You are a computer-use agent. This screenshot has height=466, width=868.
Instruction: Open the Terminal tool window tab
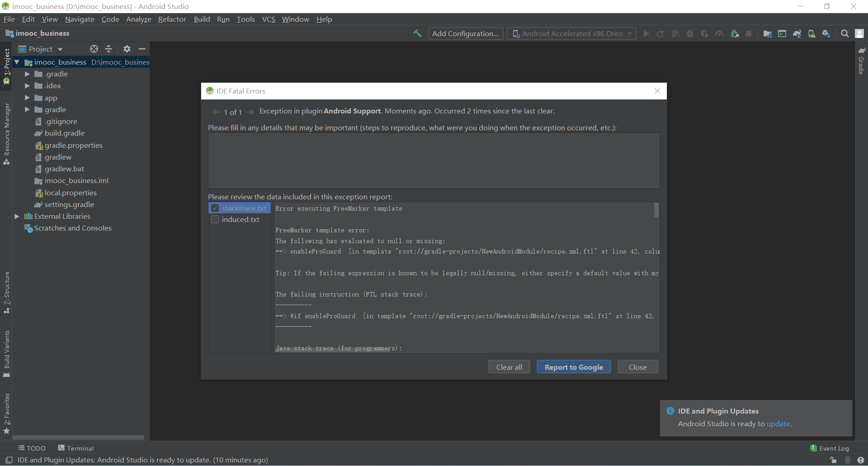76,448
